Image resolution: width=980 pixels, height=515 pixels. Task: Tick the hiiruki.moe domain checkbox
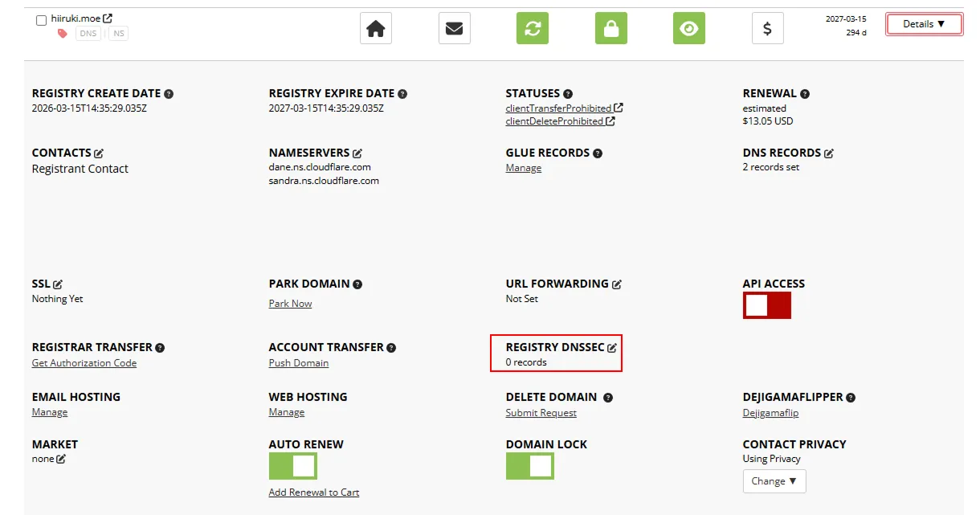[x=41, y=20]
